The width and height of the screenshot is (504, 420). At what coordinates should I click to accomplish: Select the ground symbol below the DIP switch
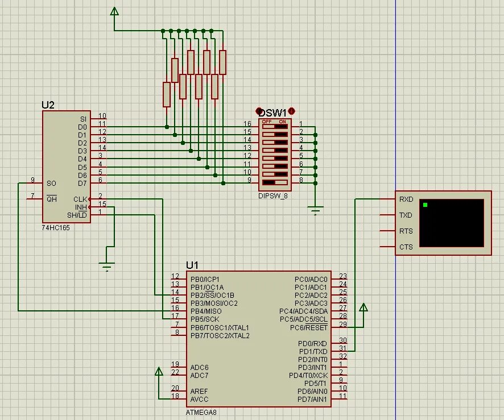[x=315, y=211]
